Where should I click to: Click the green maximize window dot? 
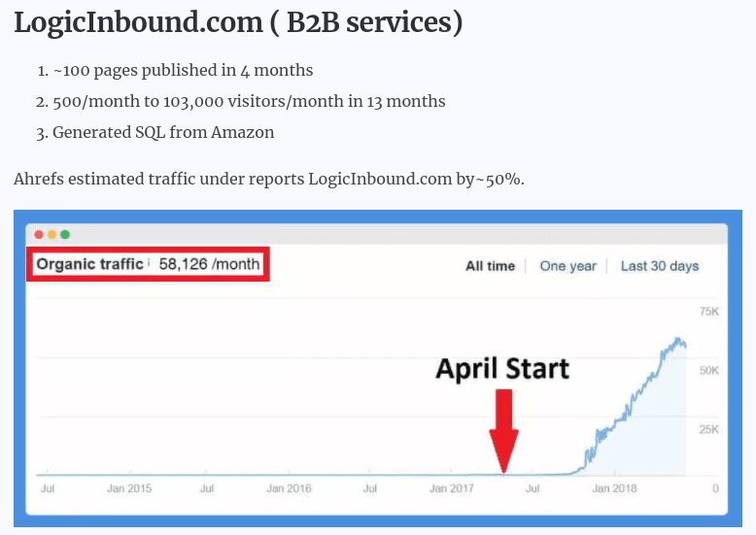(x=65, y=235)
